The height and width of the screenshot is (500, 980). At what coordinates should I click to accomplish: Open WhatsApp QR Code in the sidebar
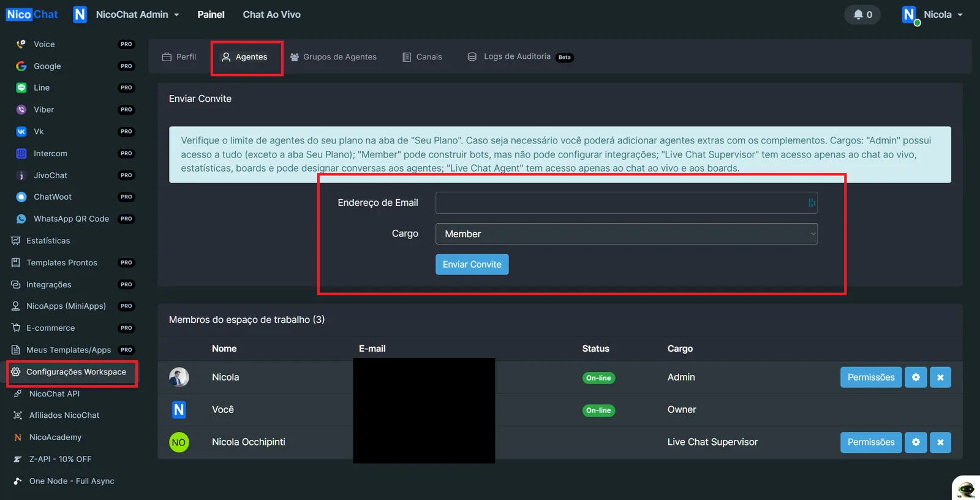click(x=72, y=219)
